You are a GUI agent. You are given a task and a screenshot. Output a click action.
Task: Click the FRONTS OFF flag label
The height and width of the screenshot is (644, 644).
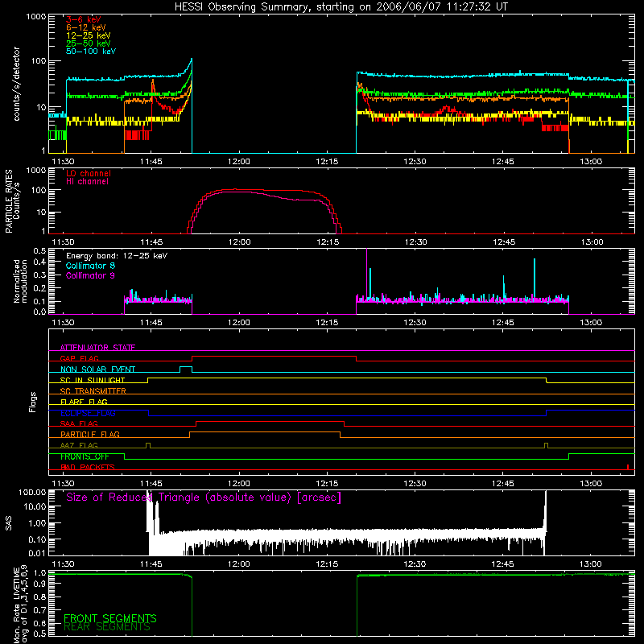pyautogui.click(x=85, y=456)
